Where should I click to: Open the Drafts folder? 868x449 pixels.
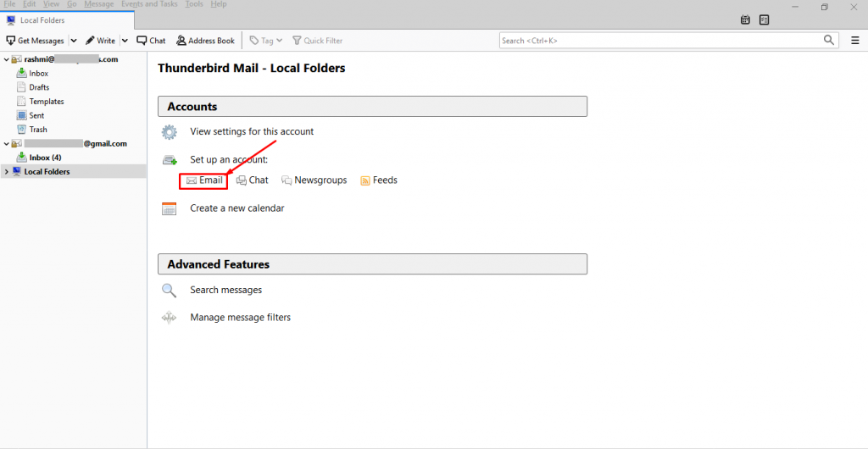click(39, 87)
